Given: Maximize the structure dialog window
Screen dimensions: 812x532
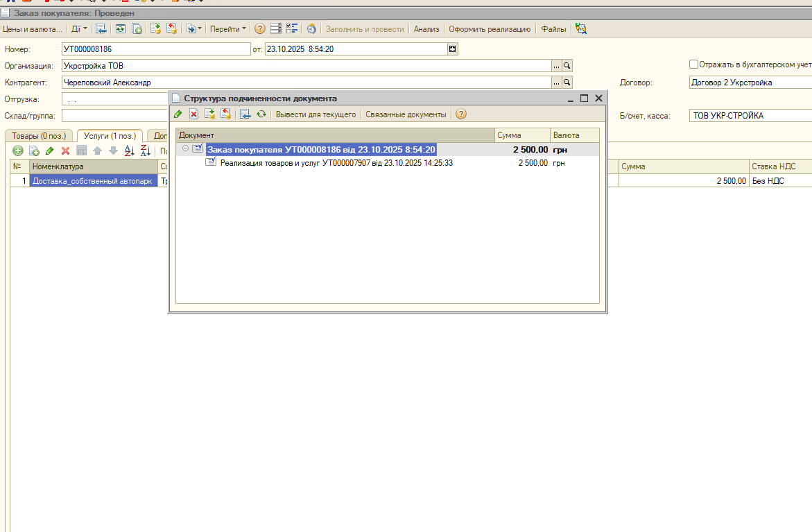Looking at the screenshot, I should click(584, 98).
